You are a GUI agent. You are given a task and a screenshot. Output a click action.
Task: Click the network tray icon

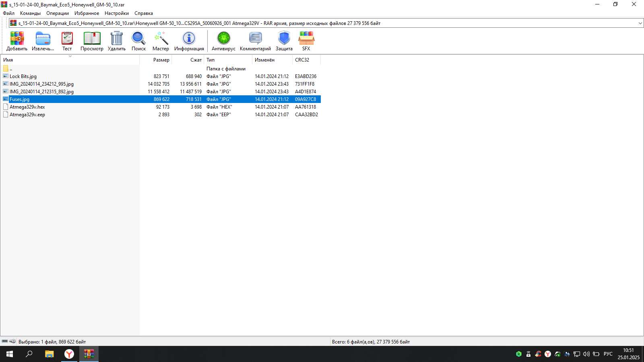click(x=577, y=354)
